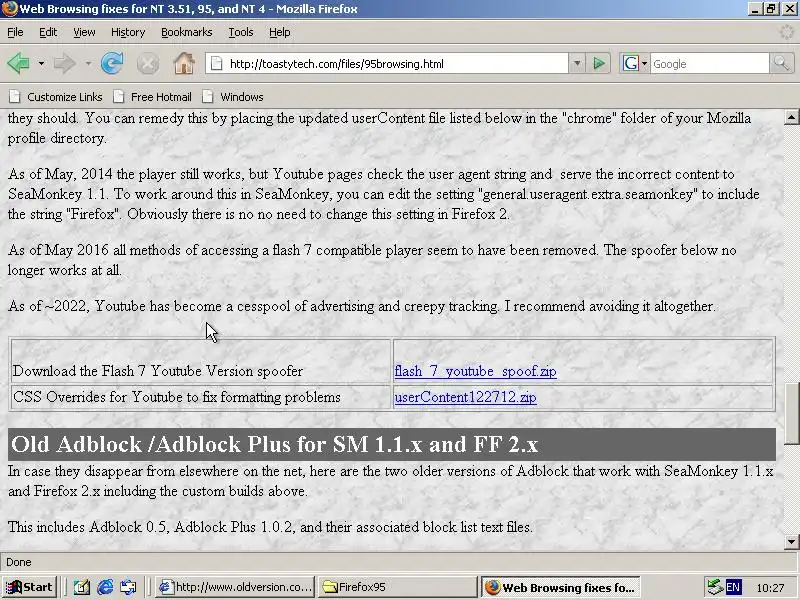Open the Customize Links bookmark
Image resolution: width=800 pixels, height=600 pixels.
point(56,97)
